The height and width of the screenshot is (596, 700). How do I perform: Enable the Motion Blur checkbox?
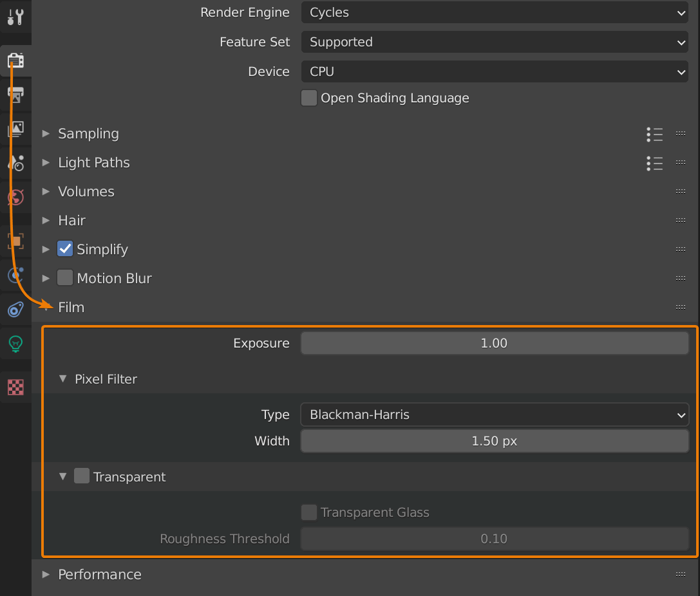[x=65, y=278]
